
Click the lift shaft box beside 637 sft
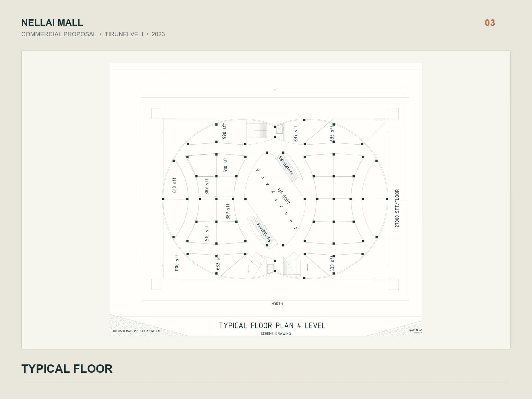(279, 129)
